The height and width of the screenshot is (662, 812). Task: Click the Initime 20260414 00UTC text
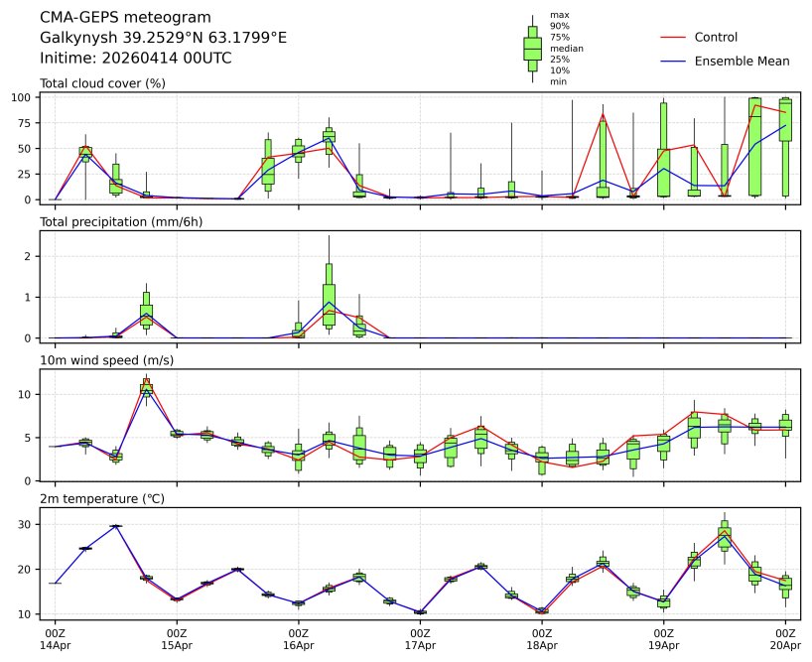[x=136, y=59]
